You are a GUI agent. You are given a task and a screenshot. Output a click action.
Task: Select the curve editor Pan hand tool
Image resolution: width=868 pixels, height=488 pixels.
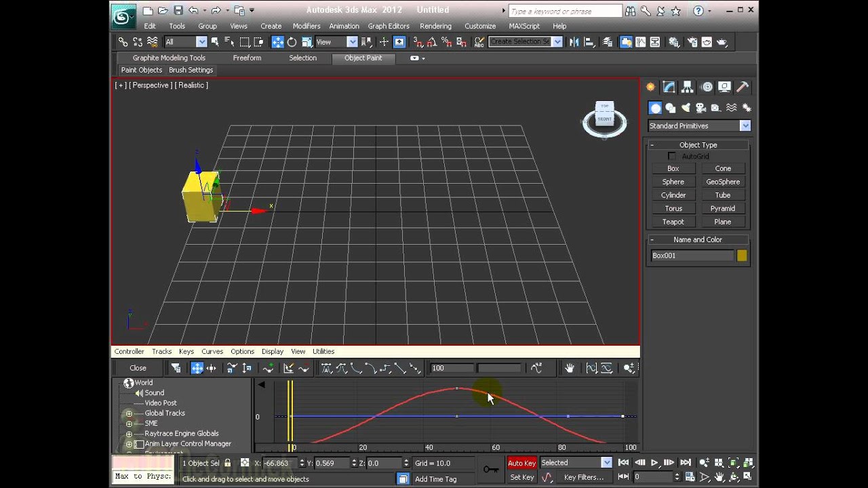click(x=570, y=368)
